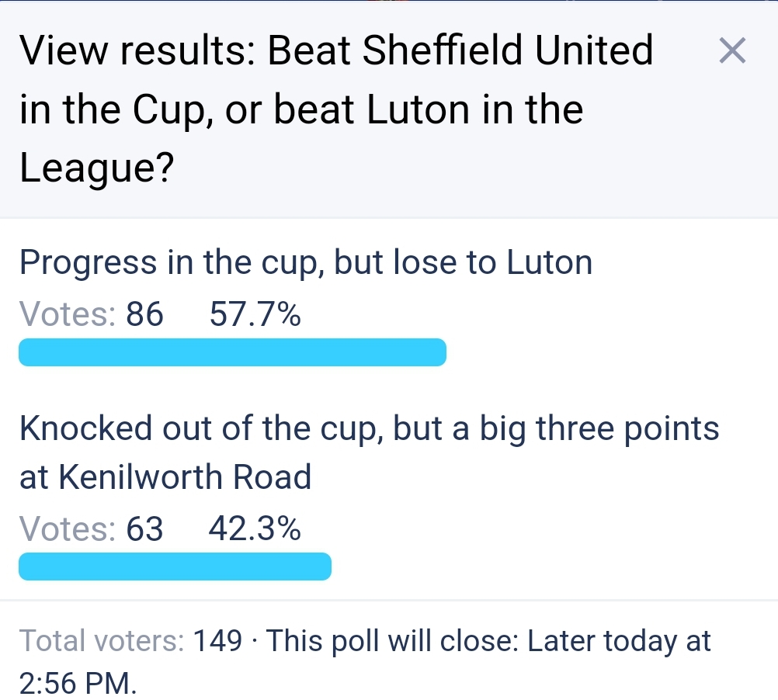This screenshot has width=778, height=700.
Task: Click the 'Votes:' label under second option
Action: (68, 529)
